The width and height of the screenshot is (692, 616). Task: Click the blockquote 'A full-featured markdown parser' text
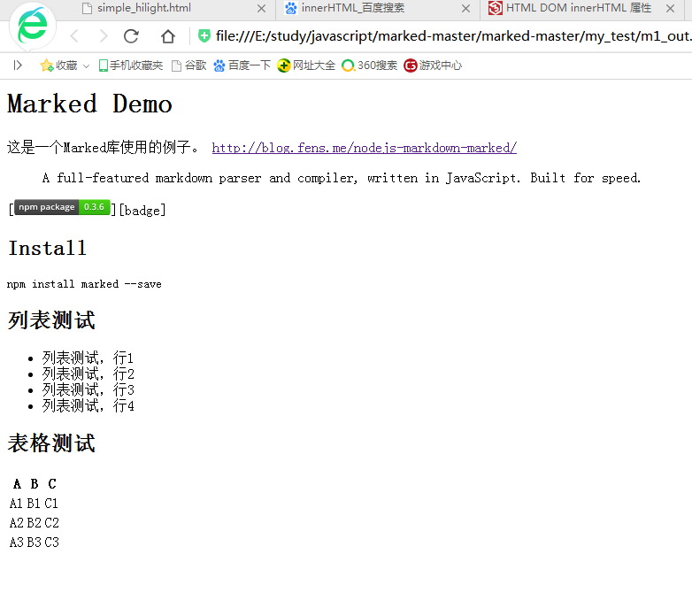click(x=342, y=178)
